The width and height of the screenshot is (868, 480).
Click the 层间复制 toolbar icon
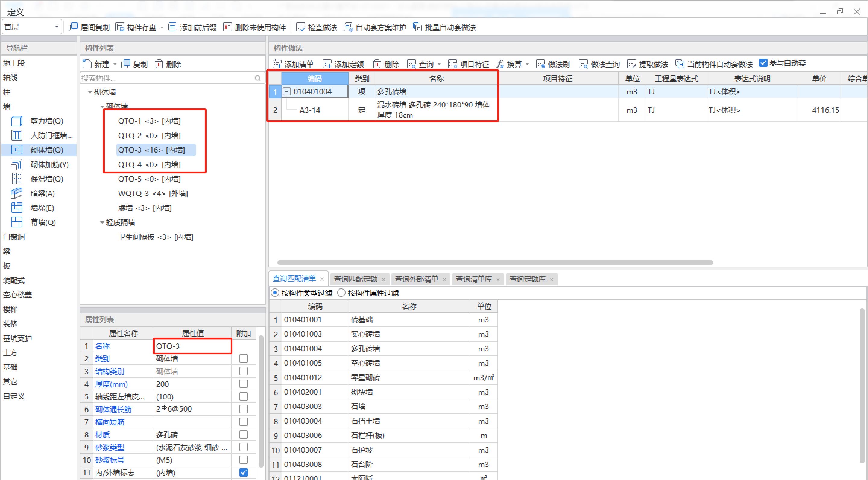tap(73, 27)
